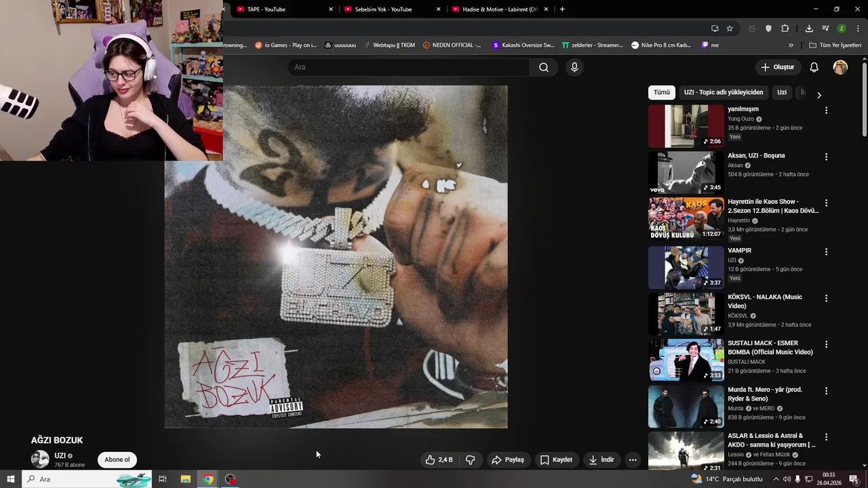
Task: Click the Abone ol subscribe button
Action: click(117, 460)
